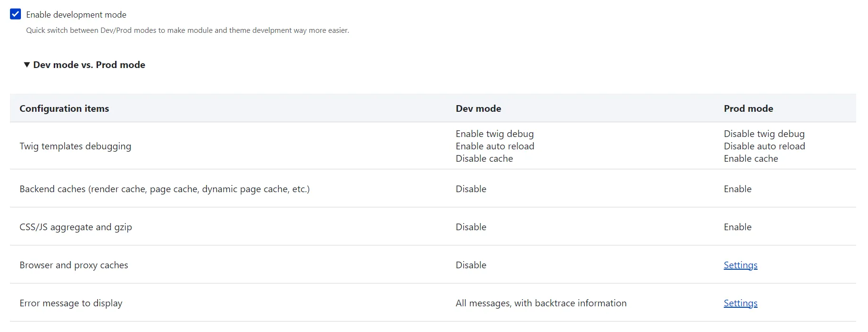Click the Dev mode column header

tap(478, 108)
